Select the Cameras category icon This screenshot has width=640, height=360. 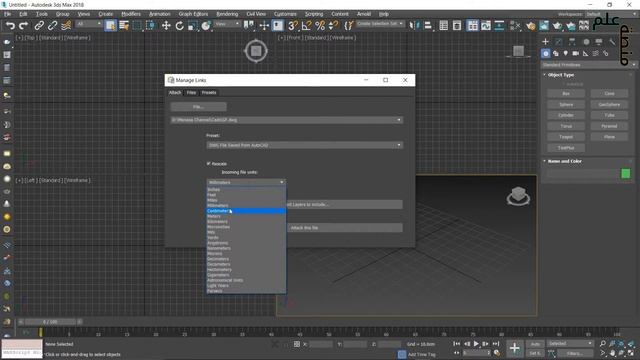576,53
